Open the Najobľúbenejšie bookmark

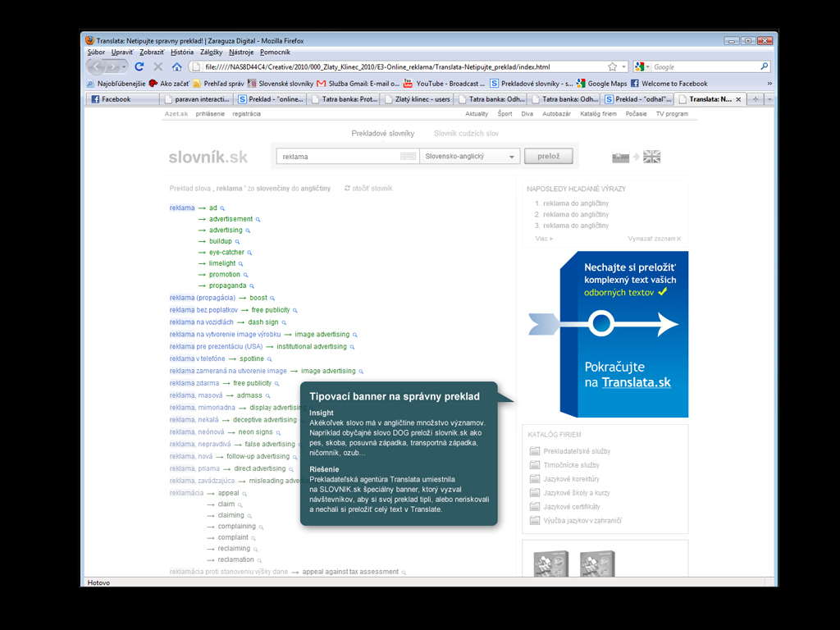[116, 84]
